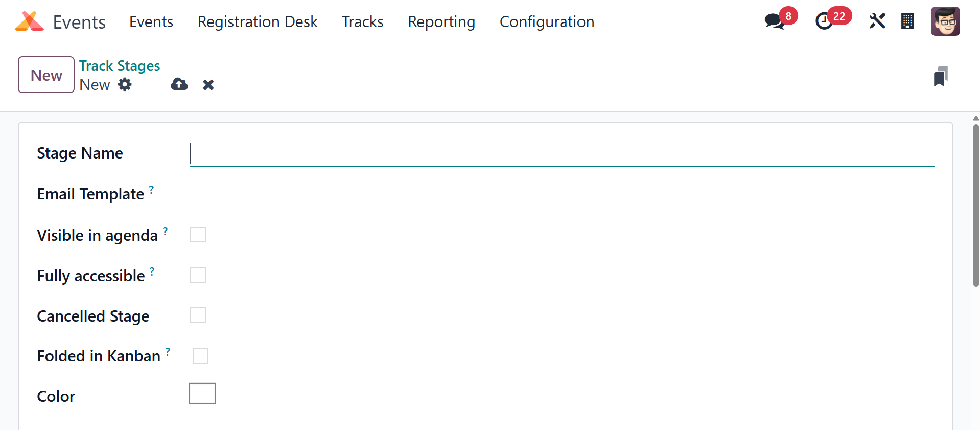
Task: Open the discuss conversations icon
Action: [775, 21]
